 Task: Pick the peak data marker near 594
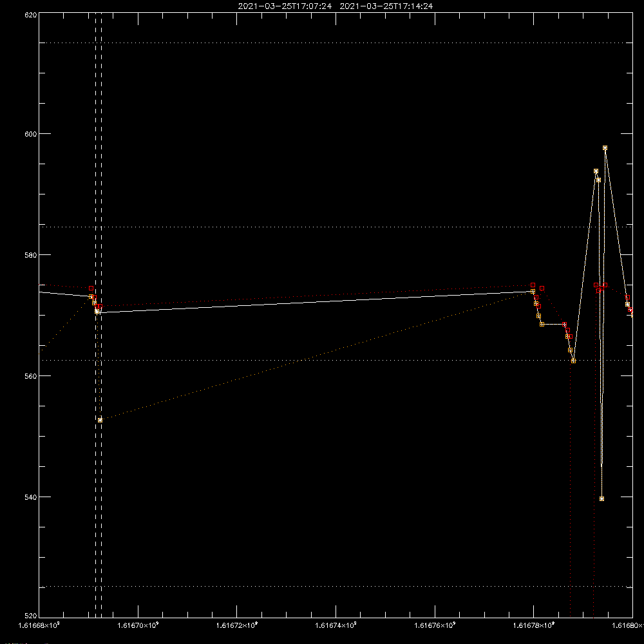click(596, 171)
